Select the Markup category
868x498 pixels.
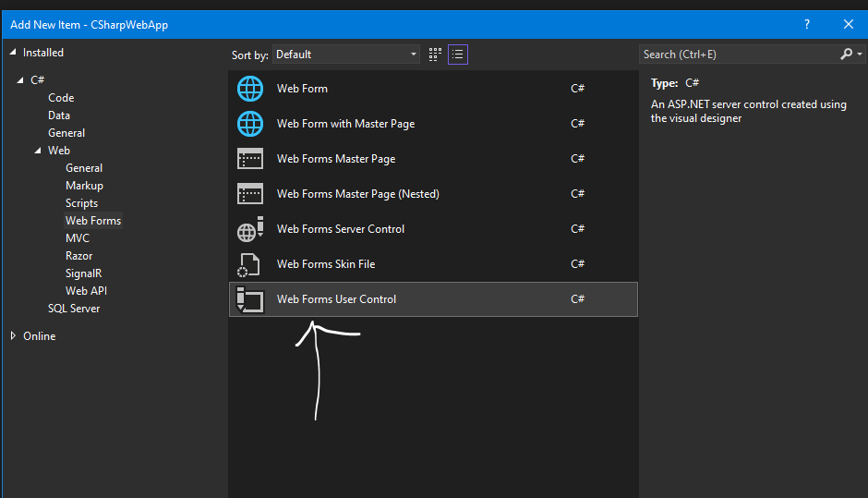pos(84,186)
